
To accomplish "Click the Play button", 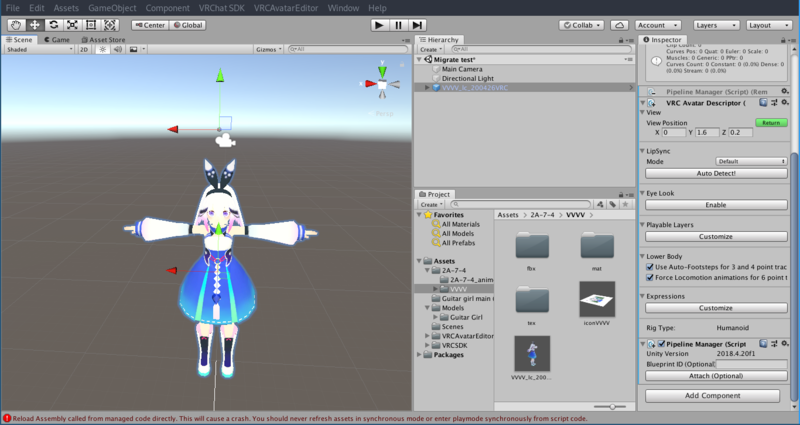I will (x=379, y=25).
